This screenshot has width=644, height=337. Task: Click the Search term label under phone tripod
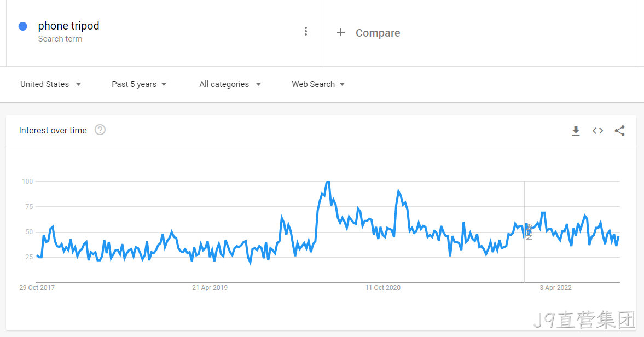(x=60, y=39)
